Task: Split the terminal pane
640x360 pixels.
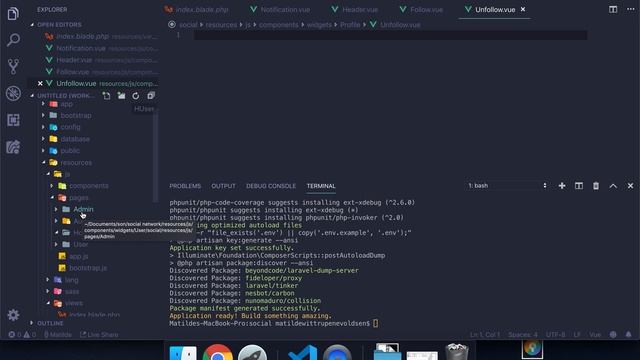Action: click(579, 186)
